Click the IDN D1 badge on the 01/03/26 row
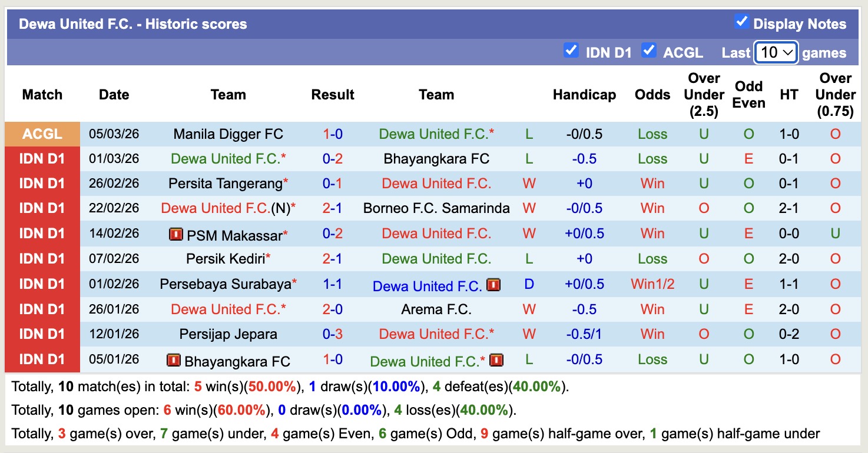This screenshot has width=868, height=453. pos(42,158)
